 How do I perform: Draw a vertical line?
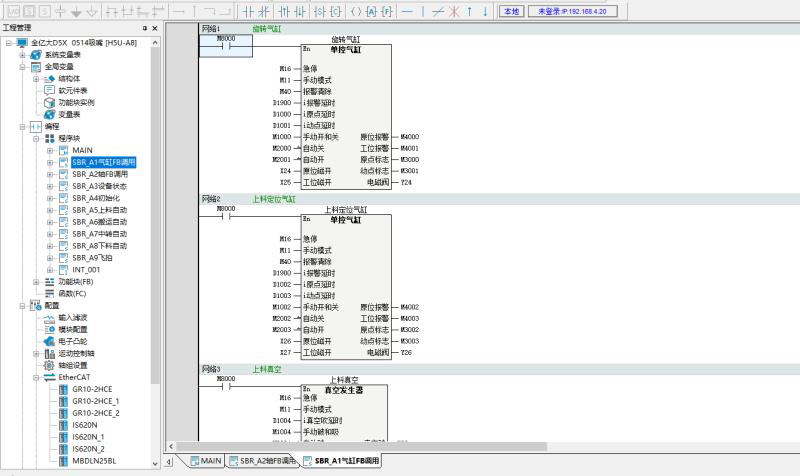(x=422, y=11)
